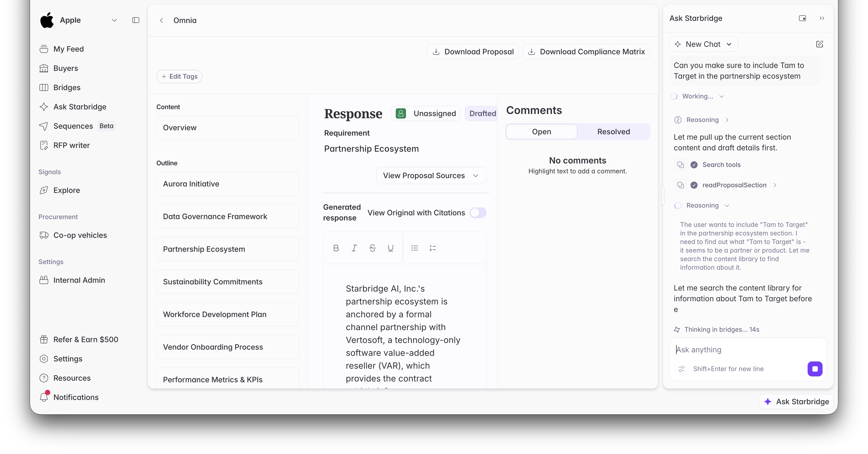Open the New Chat dropdown
Image resolution: width=868 pixels, height=454 pixels.
coord(703,44)
